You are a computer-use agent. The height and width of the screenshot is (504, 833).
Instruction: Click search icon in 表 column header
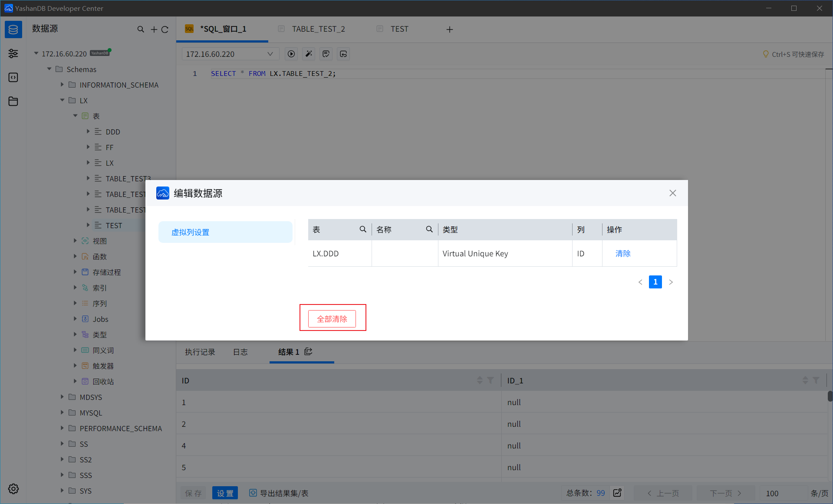click(363, 229)
